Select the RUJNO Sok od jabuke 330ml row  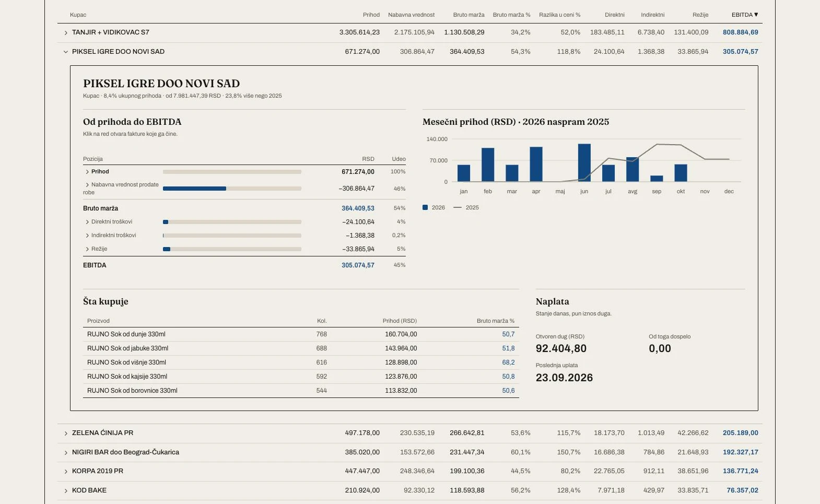coord(301,348)
